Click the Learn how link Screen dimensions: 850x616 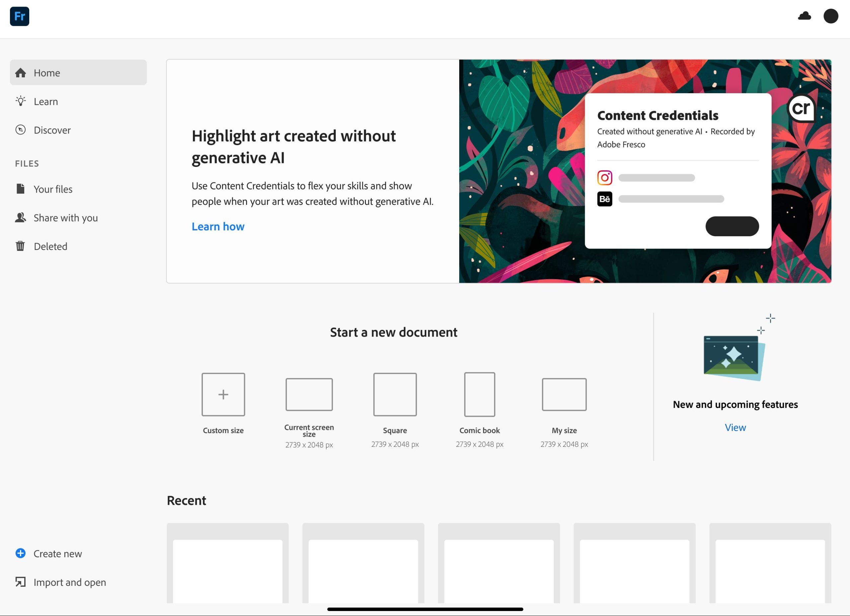click(x=218, y=226)
